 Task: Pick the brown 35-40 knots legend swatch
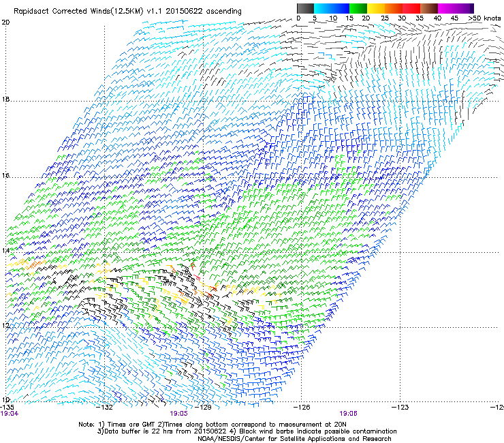point(429,8)
